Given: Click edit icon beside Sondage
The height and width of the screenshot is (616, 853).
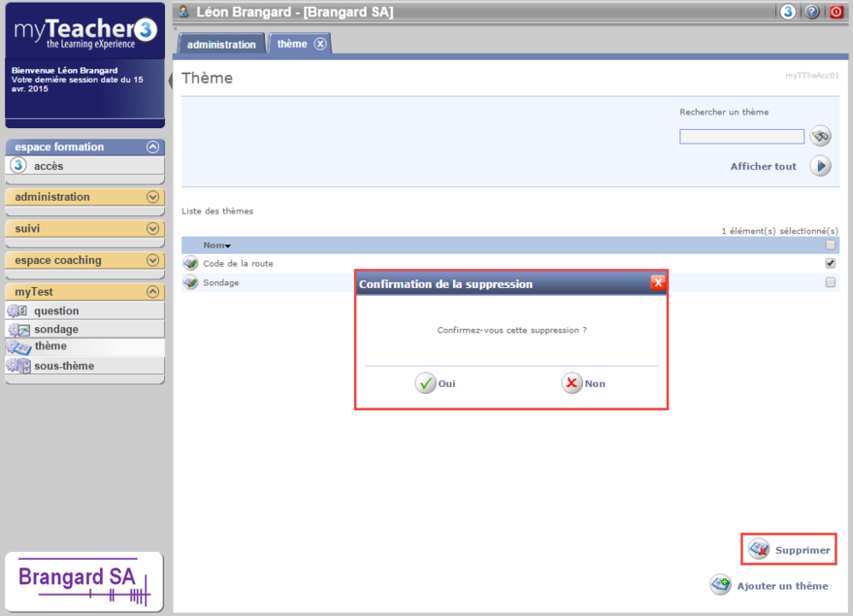Looking at the screenshot, I should (190, 282).
